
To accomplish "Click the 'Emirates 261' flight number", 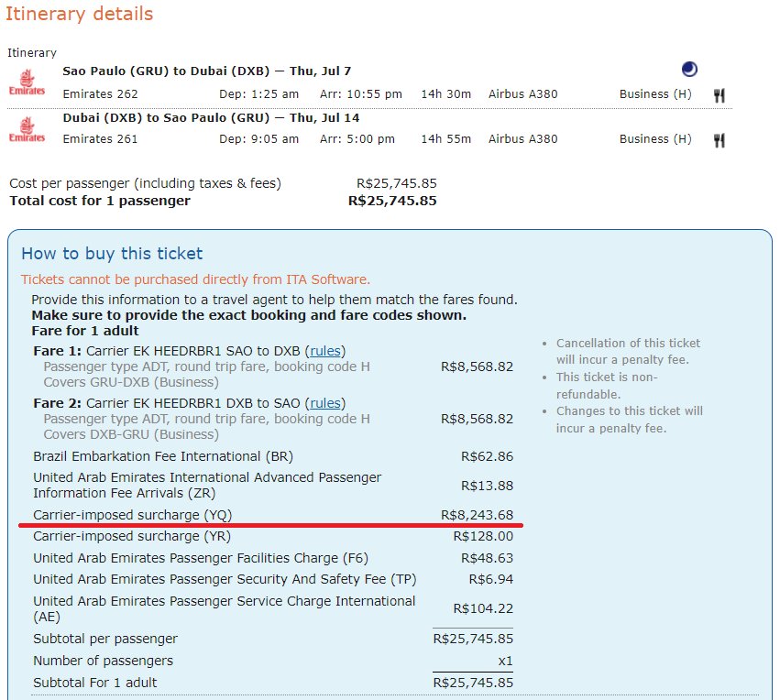I will click(100, 139).
